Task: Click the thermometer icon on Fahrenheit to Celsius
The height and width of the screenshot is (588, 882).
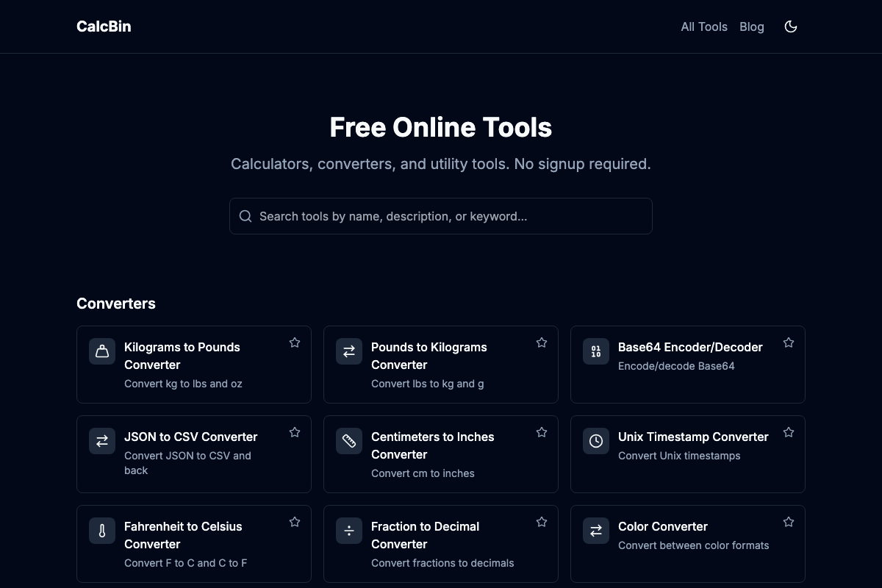Action: coord(101,531)
